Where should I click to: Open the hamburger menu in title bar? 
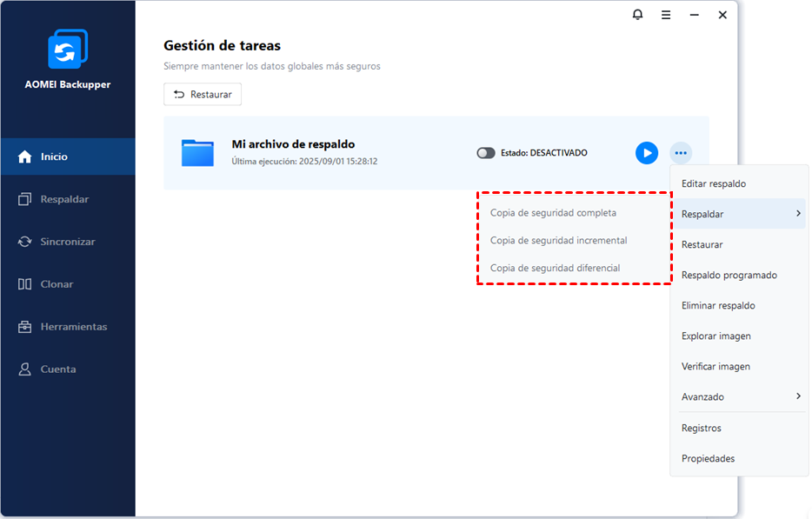666,15
